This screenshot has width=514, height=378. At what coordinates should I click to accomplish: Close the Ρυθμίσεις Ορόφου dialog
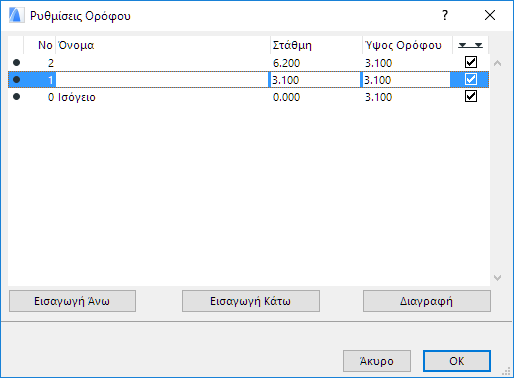(490, 15)
